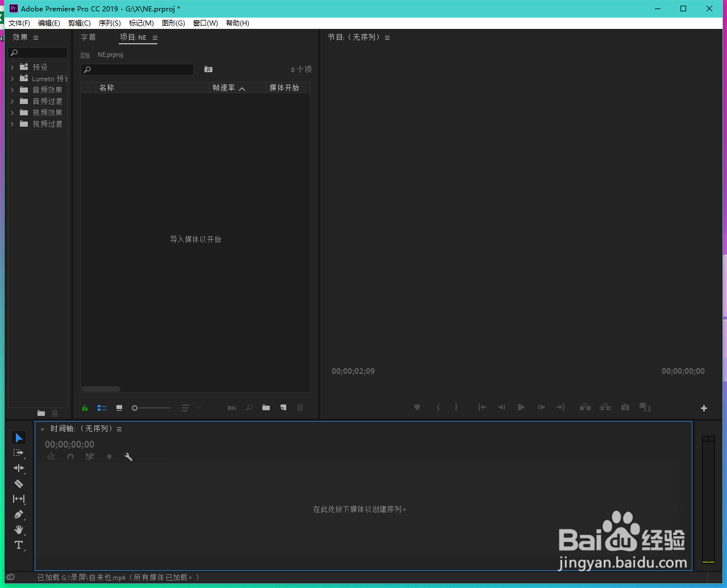Switch to the 字幕 tab

[x=88, y=37]
